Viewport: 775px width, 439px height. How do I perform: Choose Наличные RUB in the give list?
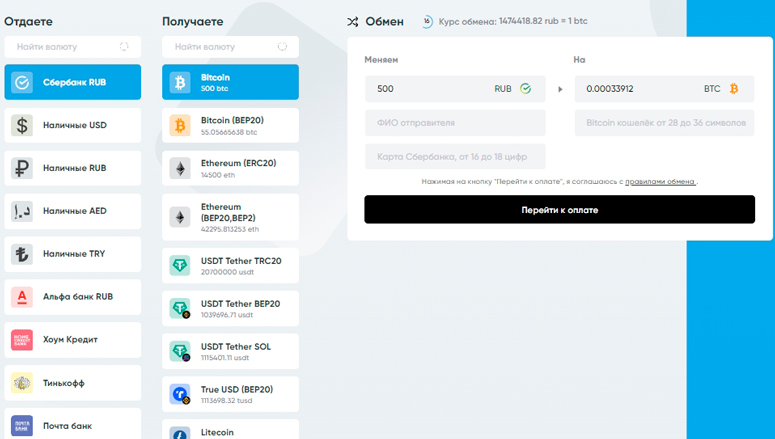coord(73,168)
